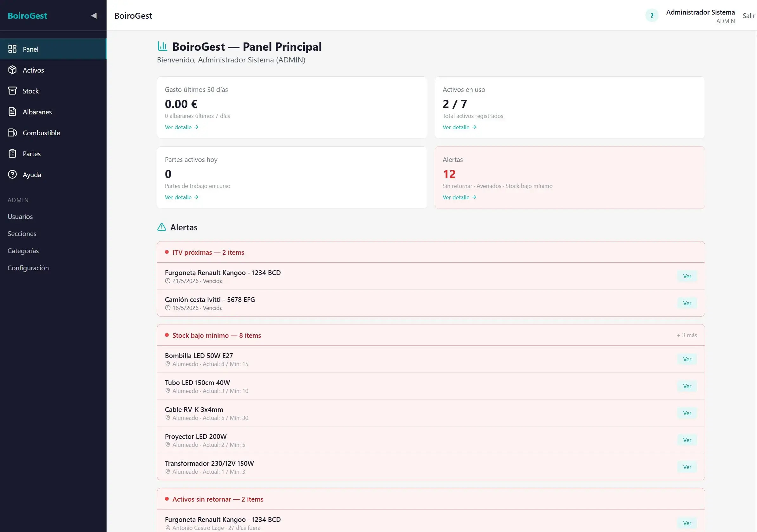Open the Panel menu item
The image size is (757, 532).
pos(53,49)
